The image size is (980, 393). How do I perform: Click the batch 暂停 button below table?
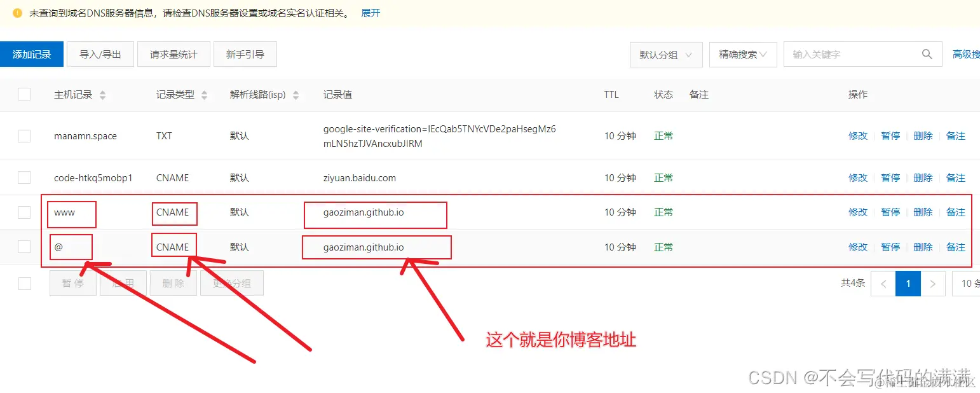click(73, 284)
